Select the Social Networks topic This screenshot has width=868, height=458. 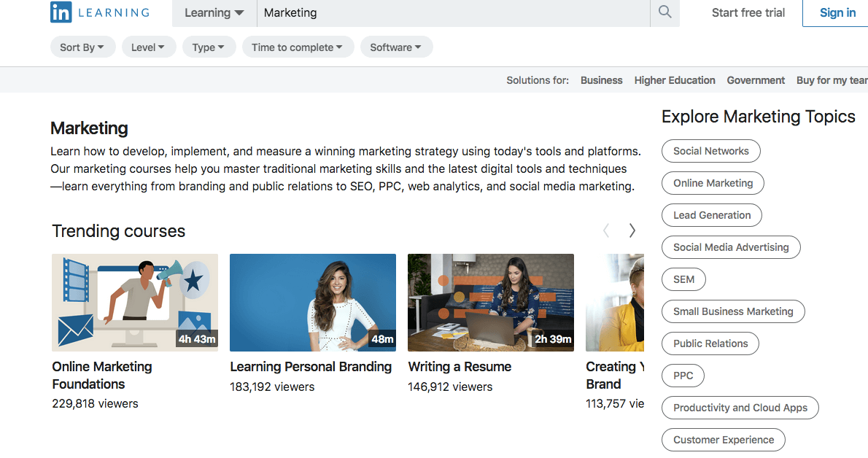pyautogui.click(x=710, y=151)
